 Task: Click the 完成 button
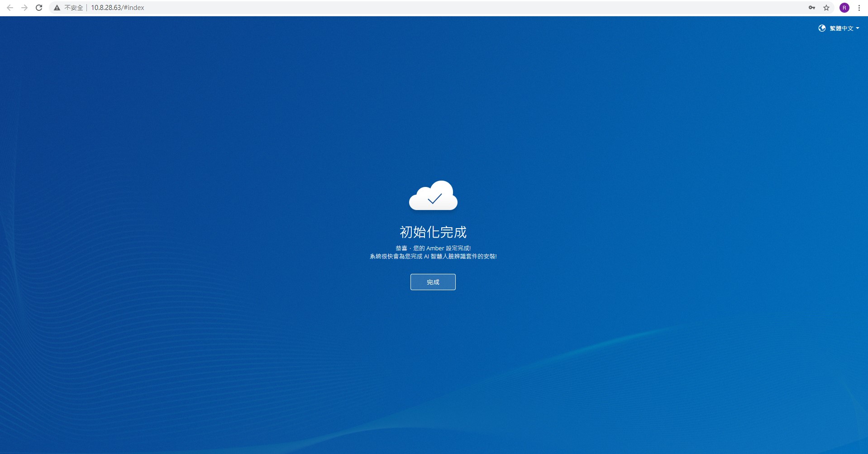(433, 282)
